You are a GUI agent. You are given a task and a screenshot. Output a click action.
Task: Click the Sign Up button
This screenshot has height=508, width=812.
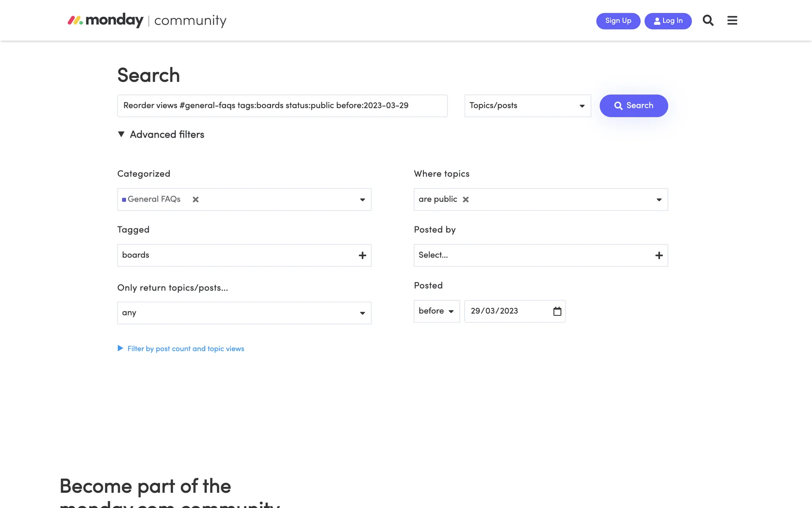(618, 21)
